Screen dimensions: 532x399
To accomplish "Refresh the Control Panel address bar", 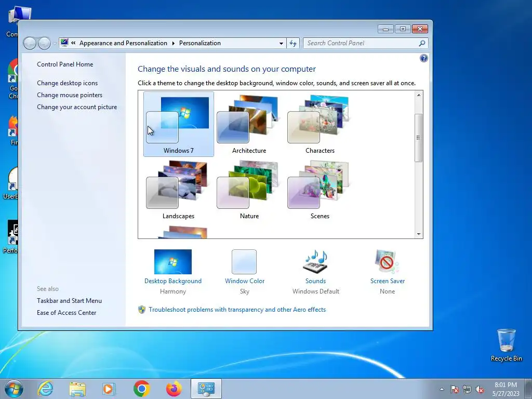I will (x=293, y=43).
